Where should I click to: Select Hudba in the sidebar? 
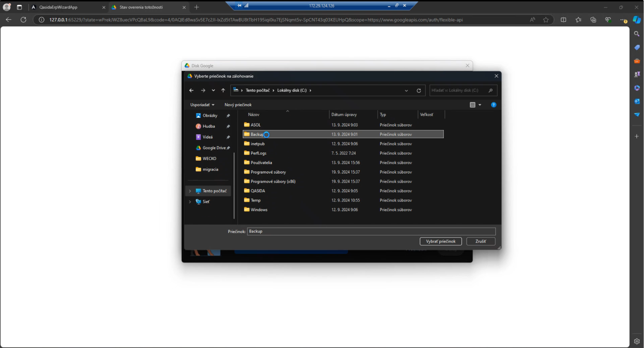pyautogui.click(x=209, y=126)
